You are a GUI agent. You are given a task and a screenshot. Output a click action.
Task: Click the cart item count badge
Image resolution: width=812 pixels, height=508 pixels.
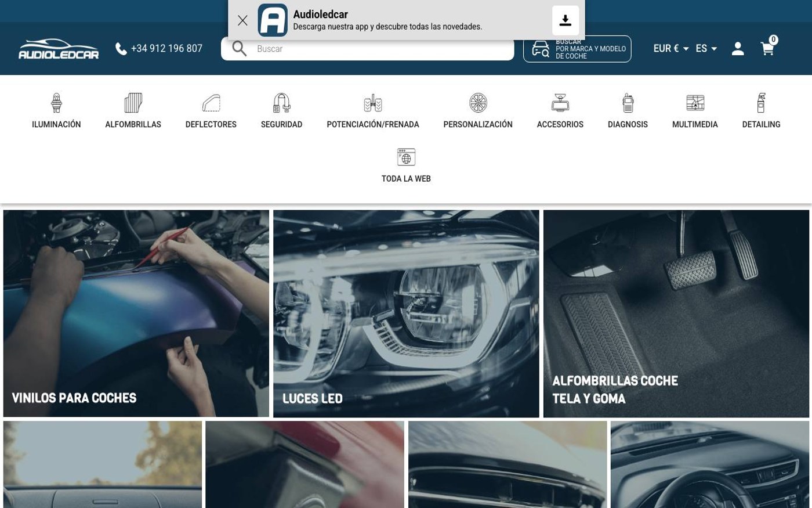pos(773,39)
